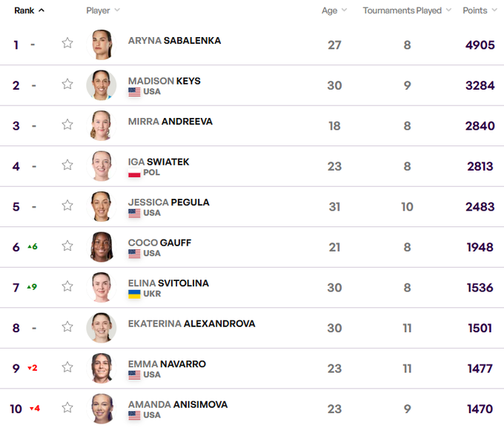
Task: Click the star icon for Mirra Andreeva
Action: point(67,125)
